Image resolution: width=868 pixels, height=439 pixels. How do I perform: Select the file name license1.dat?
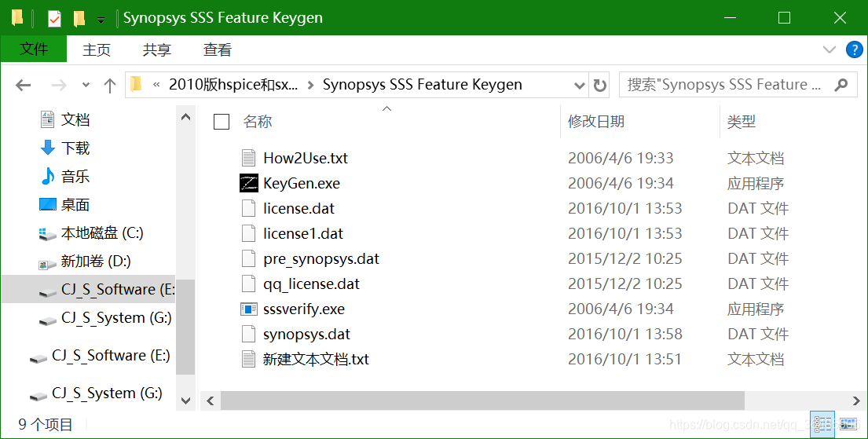point(302,233)
